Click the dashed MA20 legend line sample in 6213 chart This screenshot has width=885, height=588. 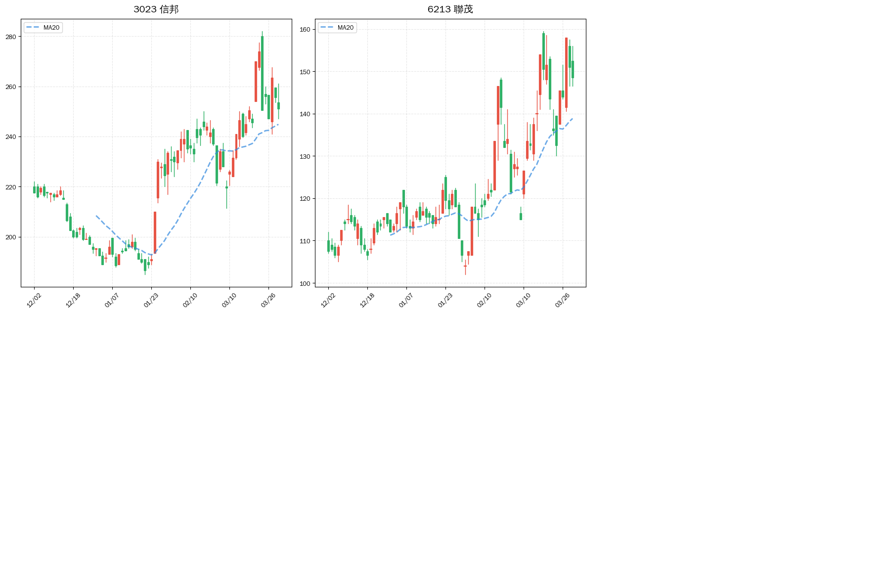click(x=327, y=28)
